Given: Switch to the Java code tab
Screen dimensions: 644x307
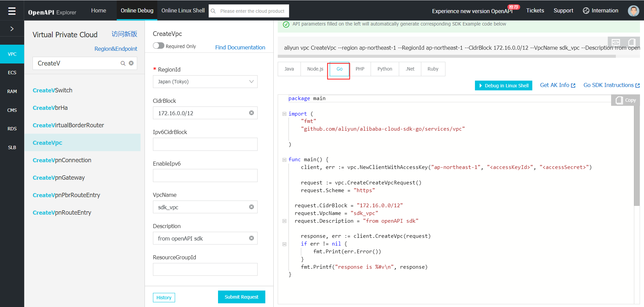Looking at the screenshot, I should pos(289,69).
